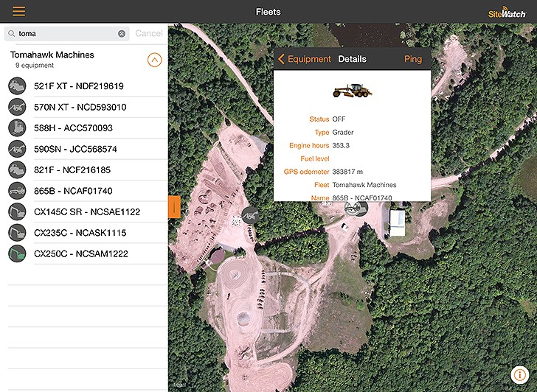
Task: Click the backhoe map marker
Action: 250,215
